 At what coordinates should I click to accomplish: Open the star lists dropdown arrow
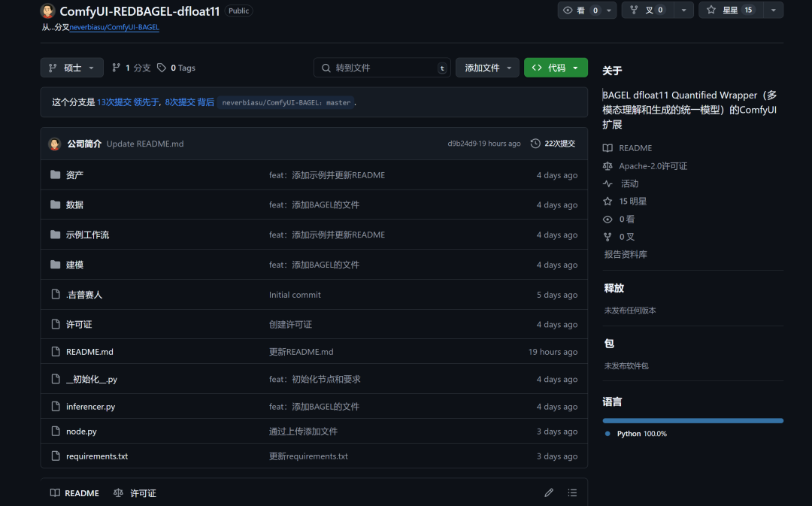click(773, 10)
